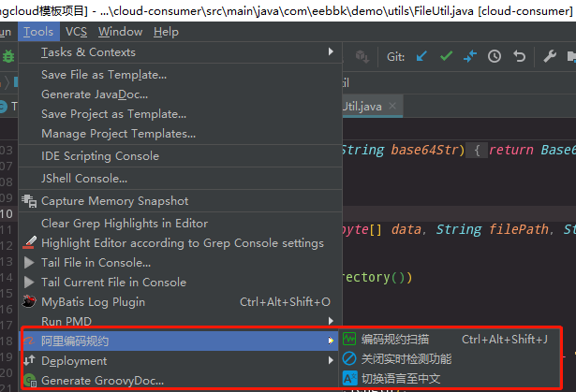The width and height of the screenshot is (576, 392).
Task: Click the Git update project arrow icon
Action: click(x=421, y=56)
